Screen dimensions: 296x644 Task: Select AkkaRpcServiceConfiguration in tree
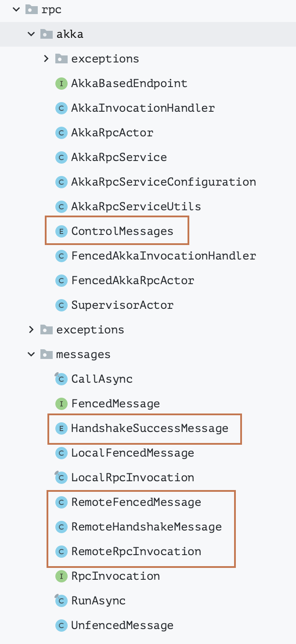point(163,182)
